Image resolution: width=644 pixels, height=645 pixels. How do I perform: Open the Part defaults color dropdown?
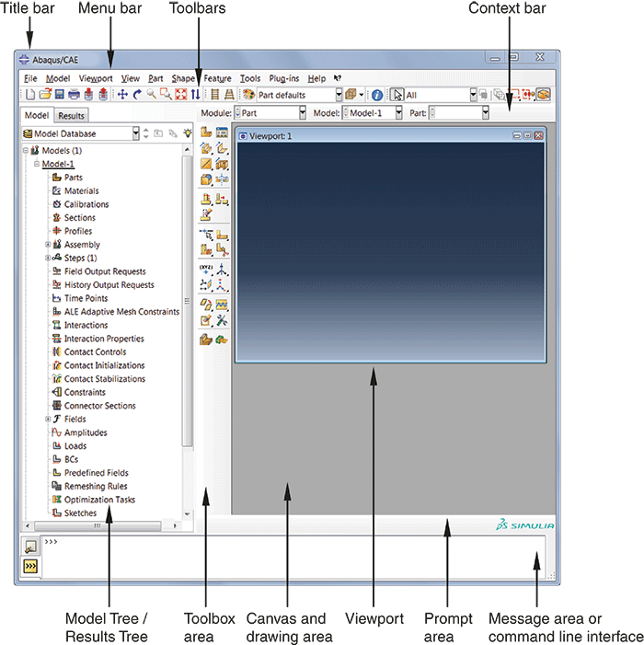(339, 95)
